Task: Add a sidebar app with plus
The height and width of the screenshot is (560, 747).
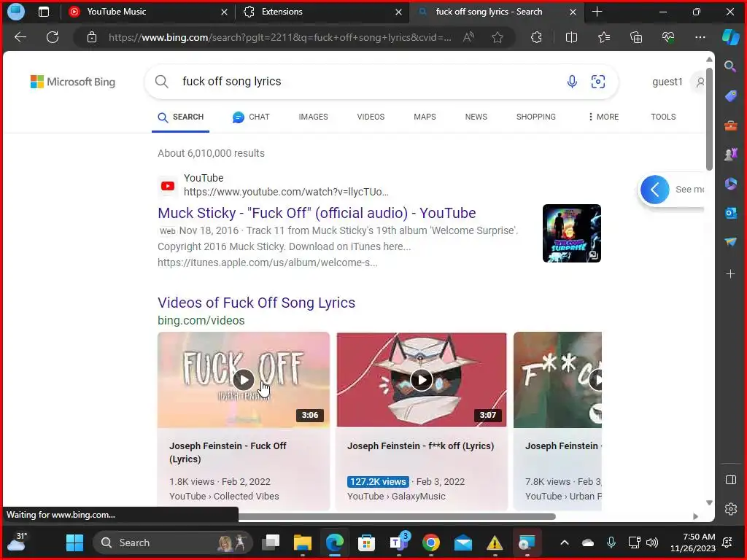Action: 730,274
